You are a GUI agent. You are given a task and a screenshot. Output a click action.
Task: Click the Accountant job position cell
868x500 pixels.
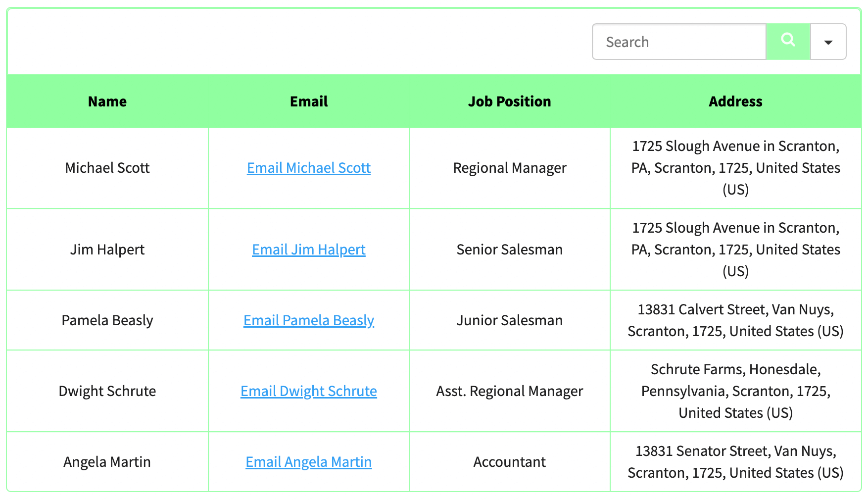click(509, 462)
